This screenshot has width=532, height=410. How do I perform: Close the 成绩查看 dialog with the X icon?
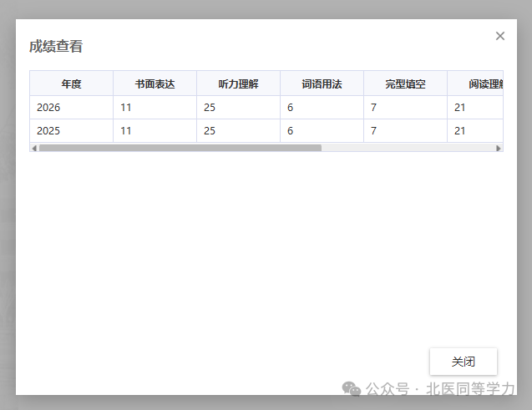(x=499, y=36)
